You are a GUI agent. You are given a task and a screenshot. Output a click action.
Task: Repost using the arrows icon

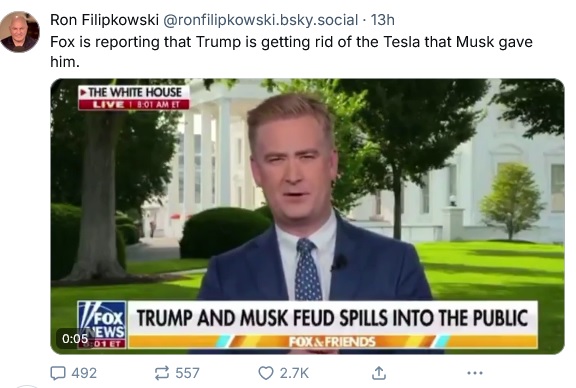pyautogui.click(x=162, y=373)
